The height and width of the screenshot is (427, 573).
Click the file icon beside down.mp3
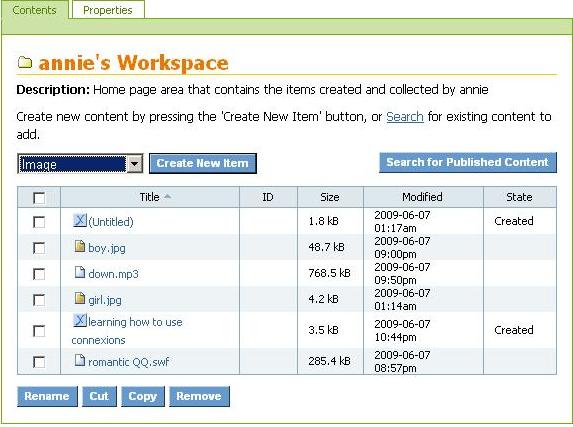[x=80, y=272]
